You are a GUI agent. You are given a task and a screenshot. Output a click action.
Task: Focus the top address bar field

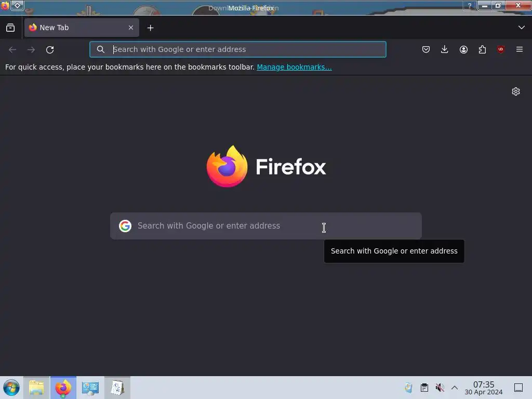238,49
